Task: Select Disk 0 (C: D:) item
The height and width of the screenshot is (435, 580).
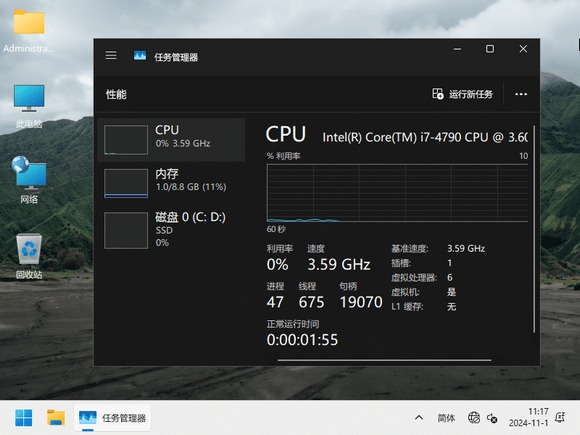Action: (x=171, y=230)
